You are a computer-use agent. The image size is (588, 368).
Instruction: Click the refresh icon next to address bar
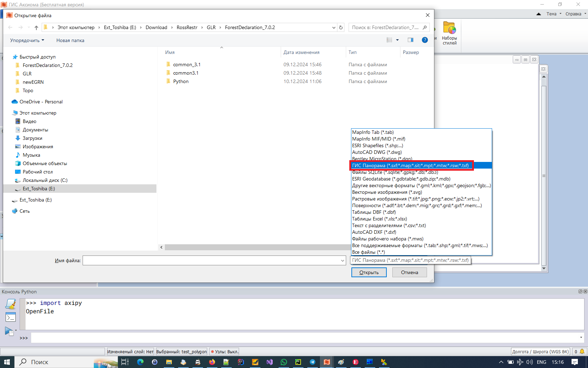click(341, 27)
